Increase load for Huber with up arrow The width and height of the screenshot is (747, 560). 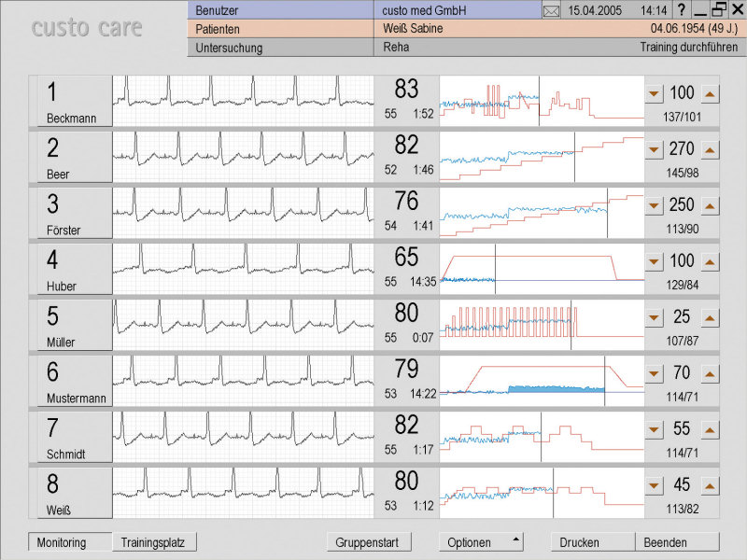pyautogui.click(x=710, y=262)
